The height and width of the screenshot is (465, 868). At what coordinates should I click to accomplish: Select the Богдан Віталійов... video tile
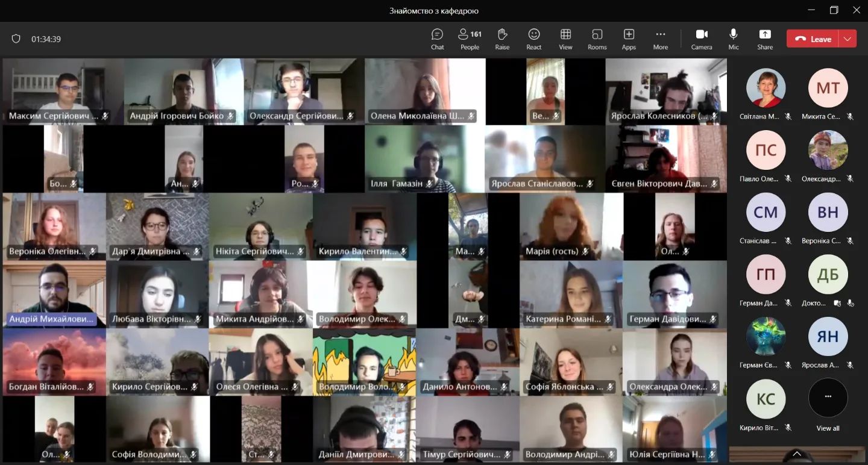tap(54, 361)
